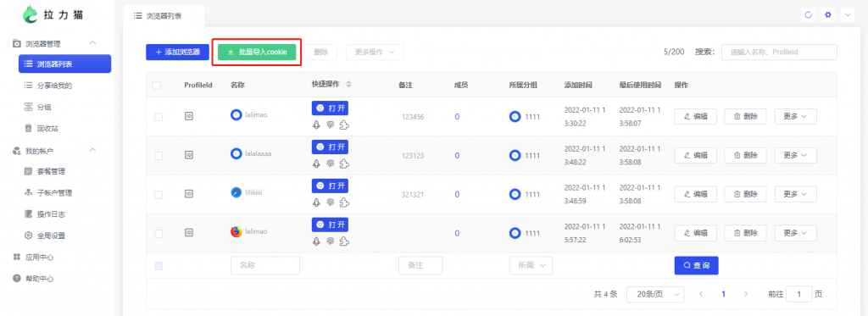
Task: Click the group circle icon beside 1111 in the 123123 row
Action: coord(515,156)
